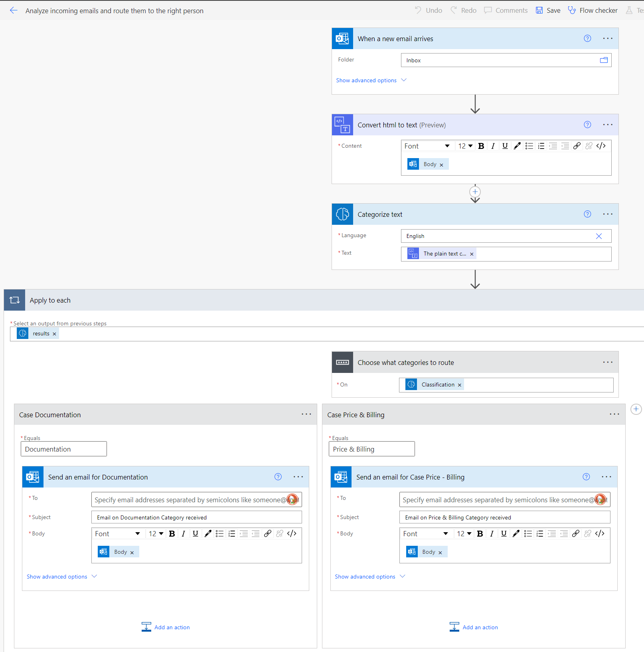Remove English from the Language field
644x652 pixels.
tap(599, 236)
